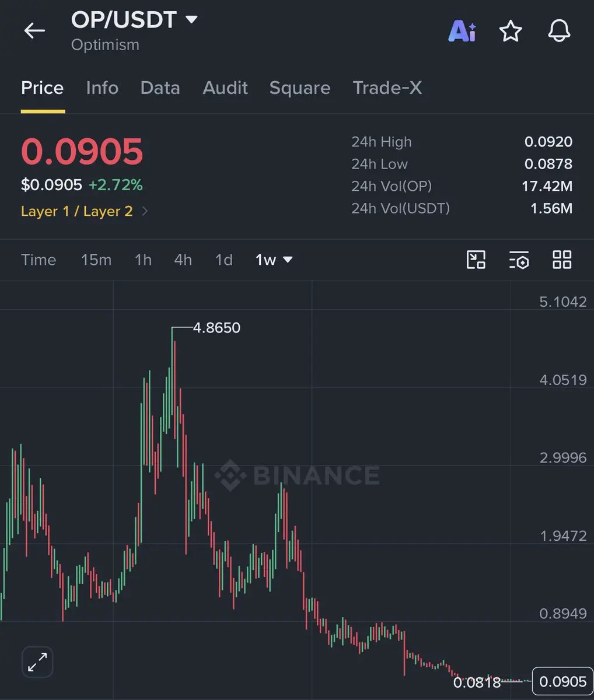Click the 4.8650 high price label

(x=216, y=328)
